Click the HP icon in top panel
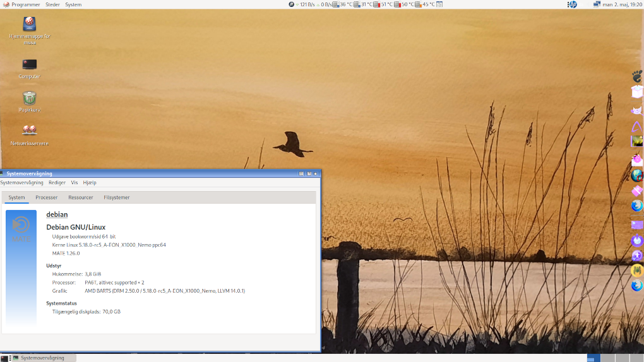 573,4
